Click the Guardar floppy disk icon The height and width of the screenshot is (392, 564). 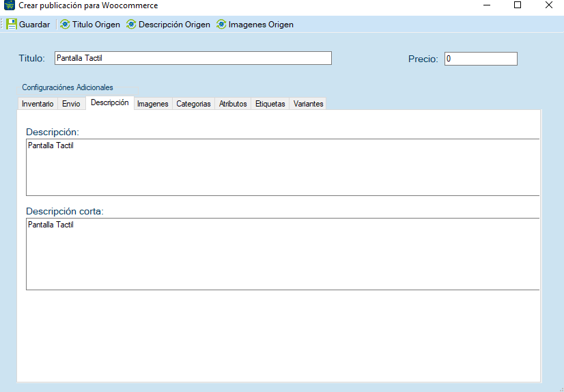point(12,25)
